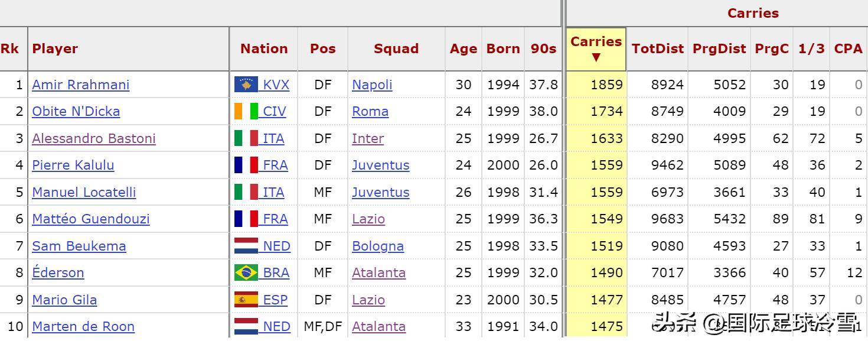Open Mattéo Guendouzi player page
868x344 pixels.
pos(91,219)
